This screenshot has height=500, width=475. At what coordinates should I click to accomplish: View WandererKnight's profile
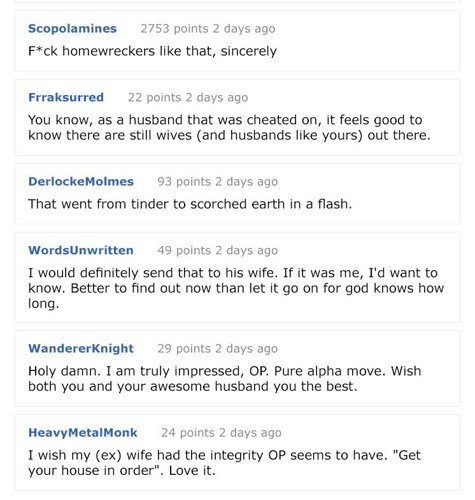[x=81, y=348]
